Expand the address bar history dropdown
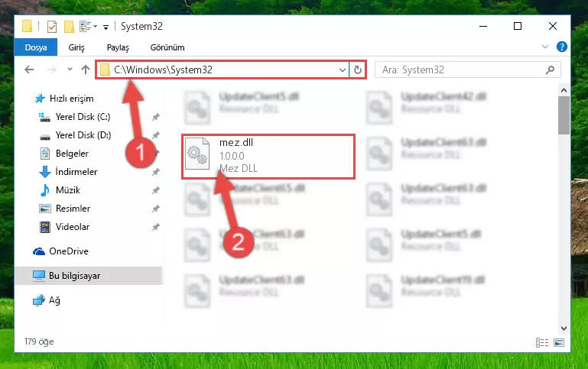 coord(342,70)
